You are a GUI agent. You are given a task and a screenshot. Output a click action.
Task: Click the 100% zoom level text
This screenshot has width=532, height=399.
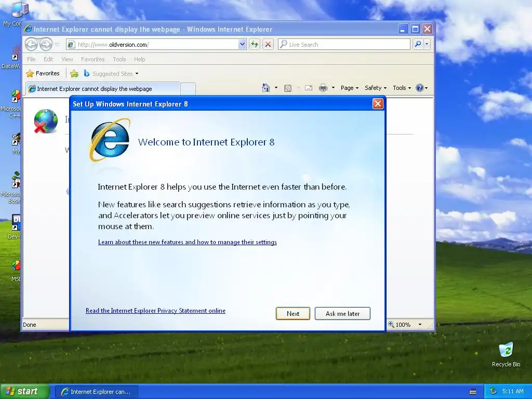coord(403,325)
